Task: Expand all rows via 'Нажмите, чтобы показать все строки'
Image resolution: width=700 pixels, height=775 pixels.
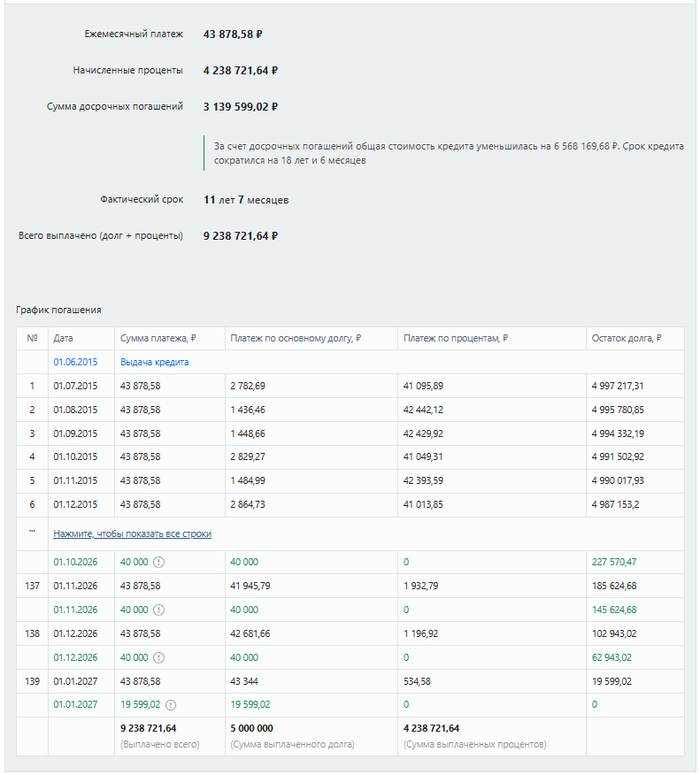Action: tap(132, 534)
